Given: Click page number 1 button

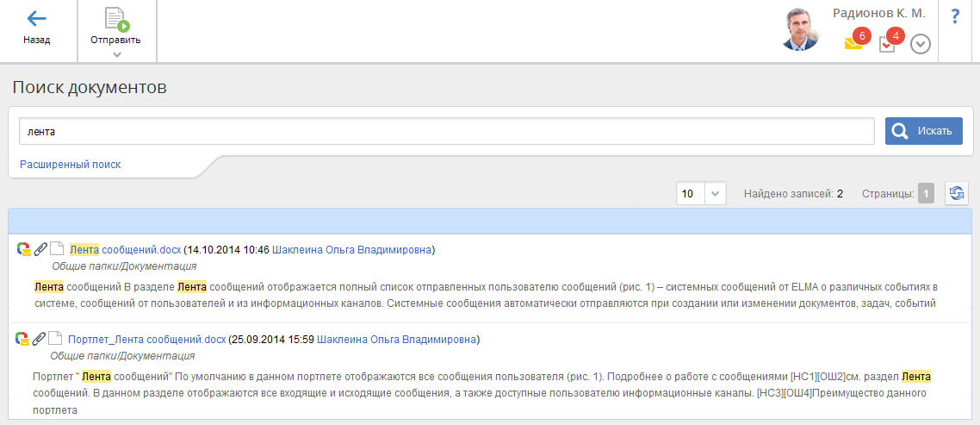Looking at the screenshot, I should coord(926,194).
